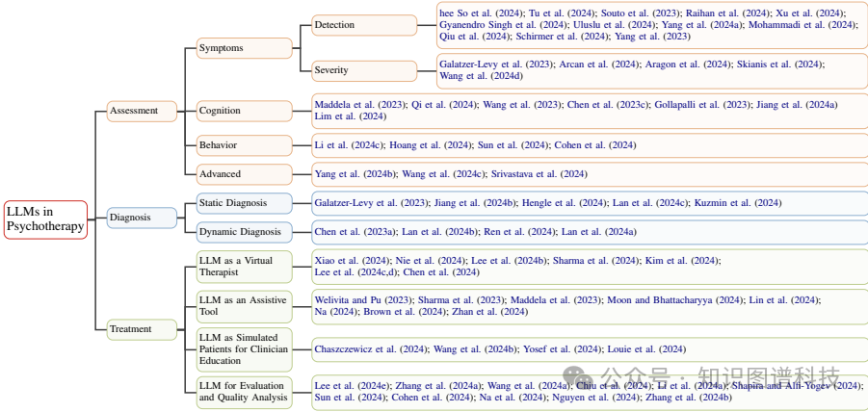868x412 pixels.
Task: Open citation hee So et al. (2024)
Action: (481, 13)
